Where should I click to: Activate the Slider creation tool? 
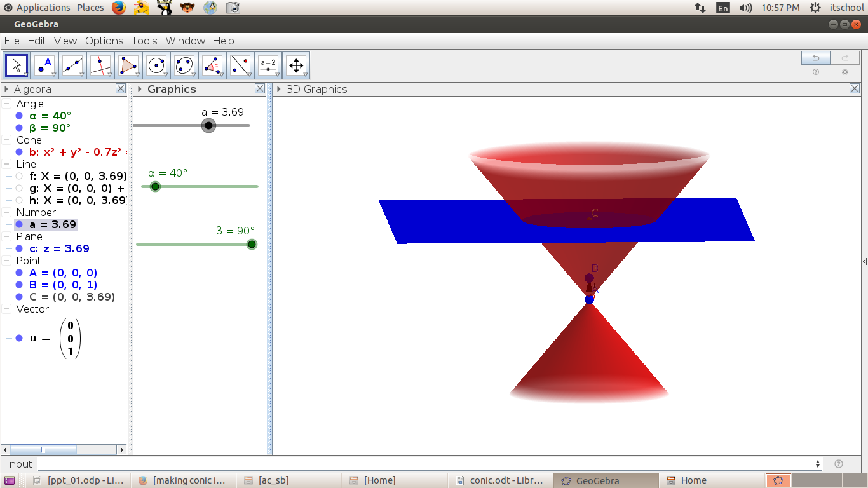click(x=268, y=65)
